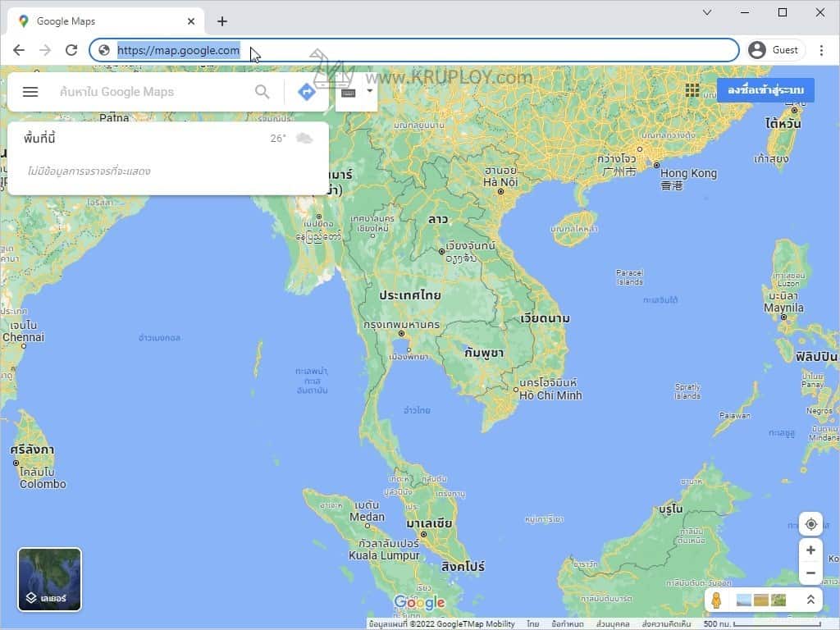Click the site info globe icon
840x630 pixels.
tap(104, 50)
